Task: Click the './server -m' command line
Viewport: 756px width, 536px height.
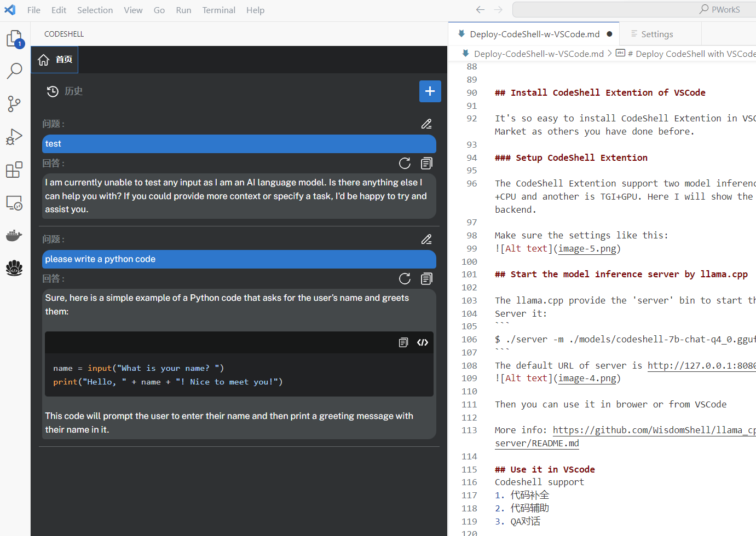Action: pyautogui.click(x=625, y=339)
